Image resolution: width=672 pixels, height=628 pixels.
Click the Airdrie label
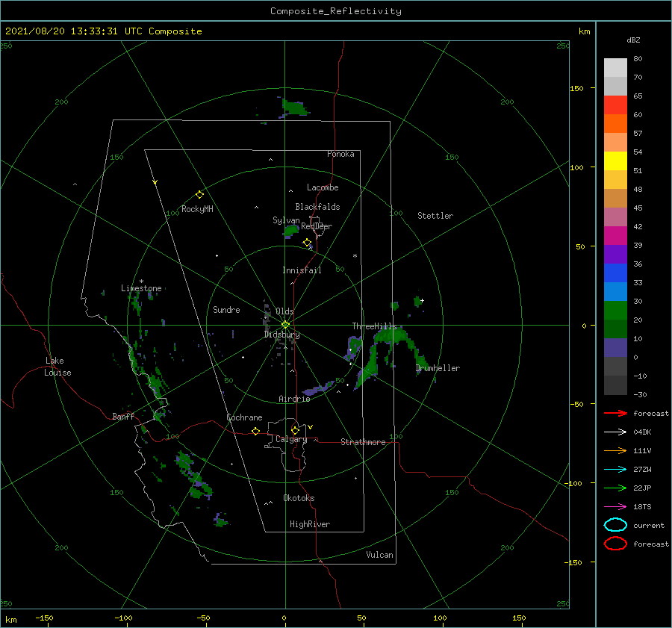coord(294,399)
